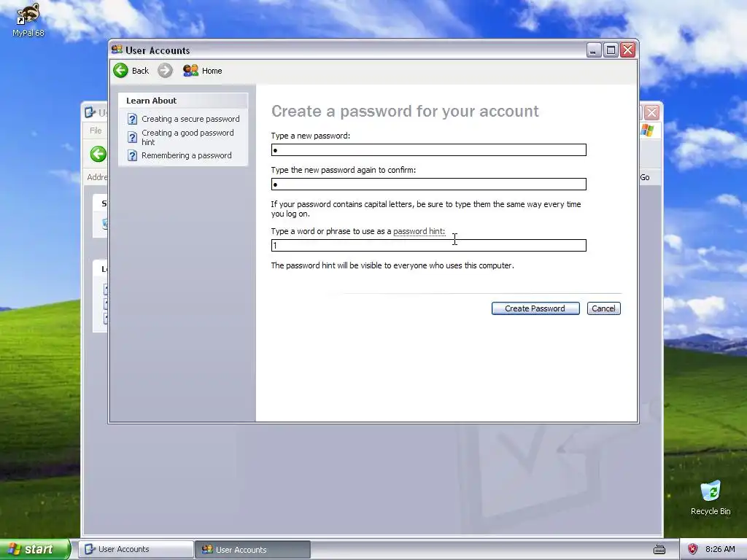Focus the password hint field
Image resolution: width=747 pixels, height=560 pixels.
tap(429, 245)
